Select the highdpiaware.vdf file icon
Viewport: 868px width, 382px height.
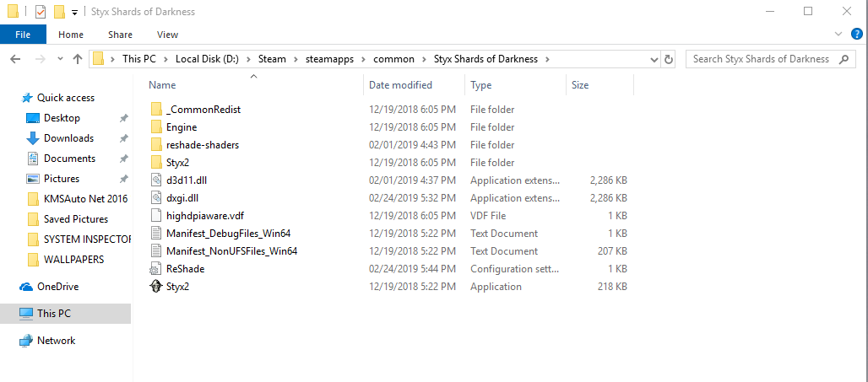point(156,216)
